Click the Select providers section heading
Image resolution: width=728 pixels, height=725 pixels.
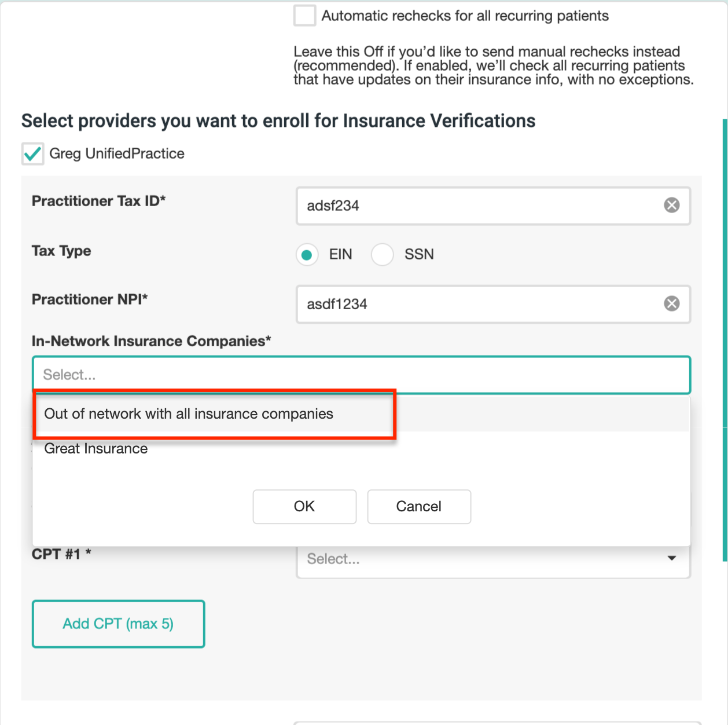coord(278,120)
